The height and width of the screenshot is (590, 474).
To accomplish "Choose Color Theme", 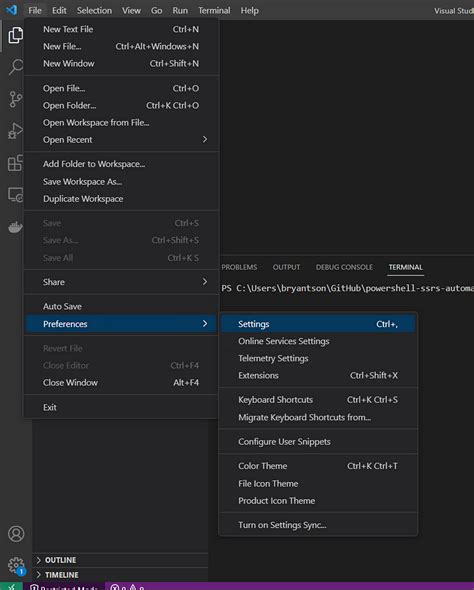I will 318,466.
